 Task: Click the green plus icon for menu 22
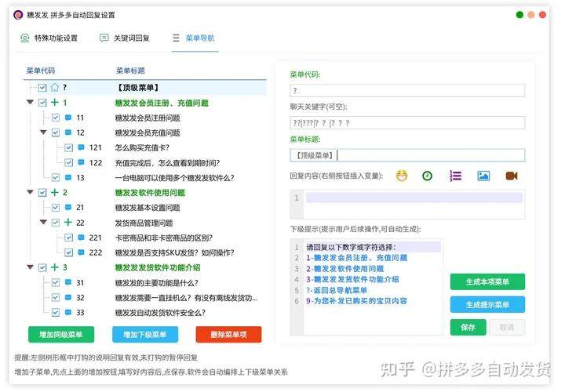[67, 222]
